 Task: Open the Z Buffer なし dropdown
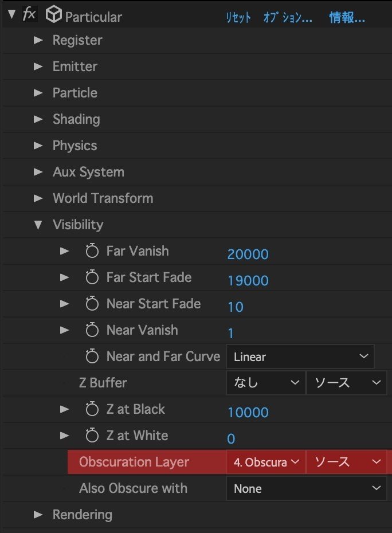tap(265, 382)
